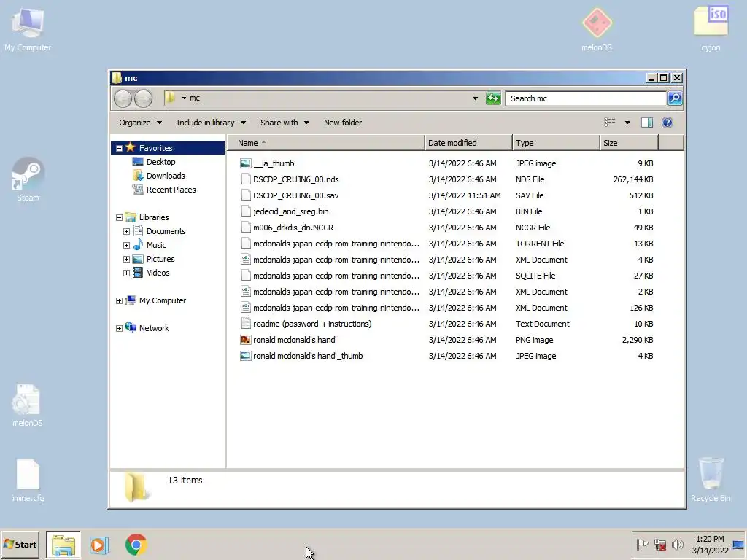Collapse the Libraries tree node
The width and height of the screenshot is (747, 560).
pos(119,217)
